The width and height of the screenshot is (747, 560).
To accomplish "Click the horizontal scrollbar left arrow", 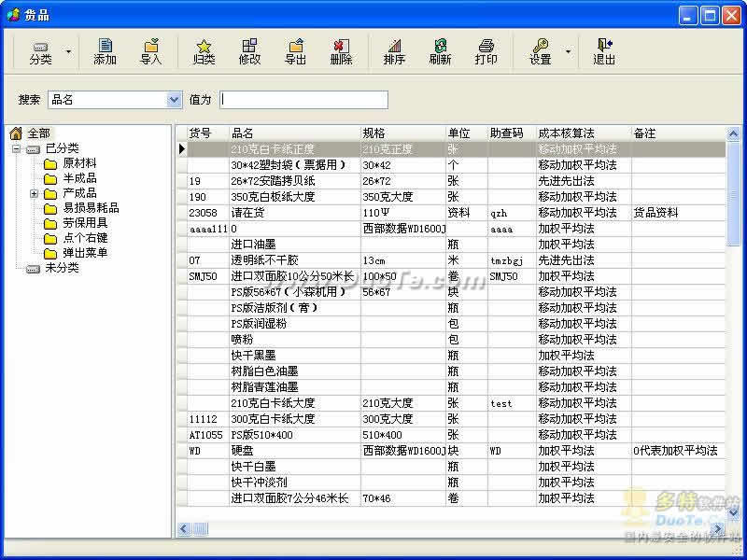I will point(184,528).
